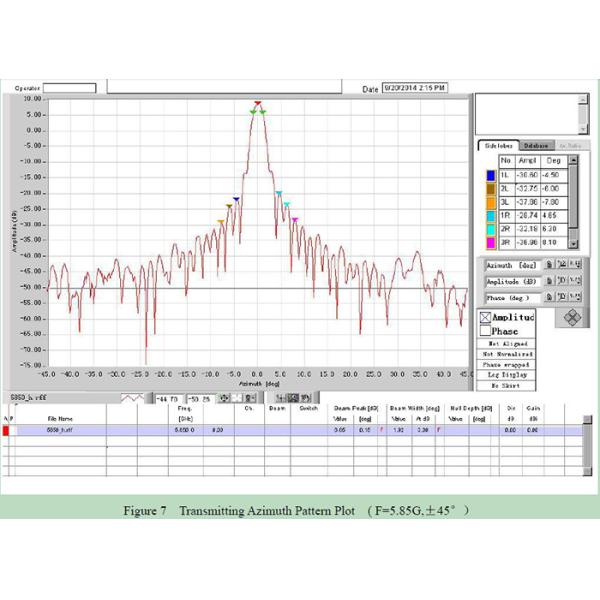Toggle the red checkbox in file row

coord(5,430)
